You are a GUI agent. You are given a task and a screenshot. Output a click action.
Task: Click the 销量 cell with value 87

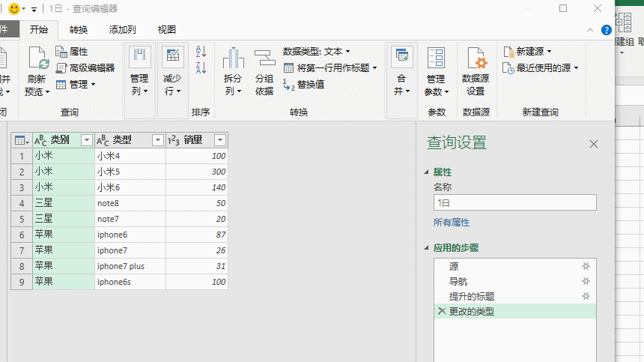point(197,235)
